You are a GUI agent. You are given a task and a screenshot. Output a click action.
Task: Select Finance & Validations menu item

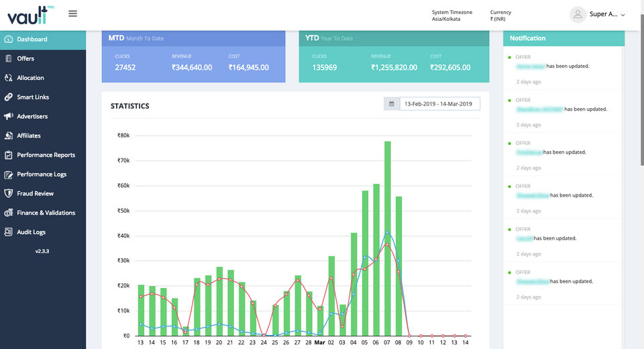46,213
